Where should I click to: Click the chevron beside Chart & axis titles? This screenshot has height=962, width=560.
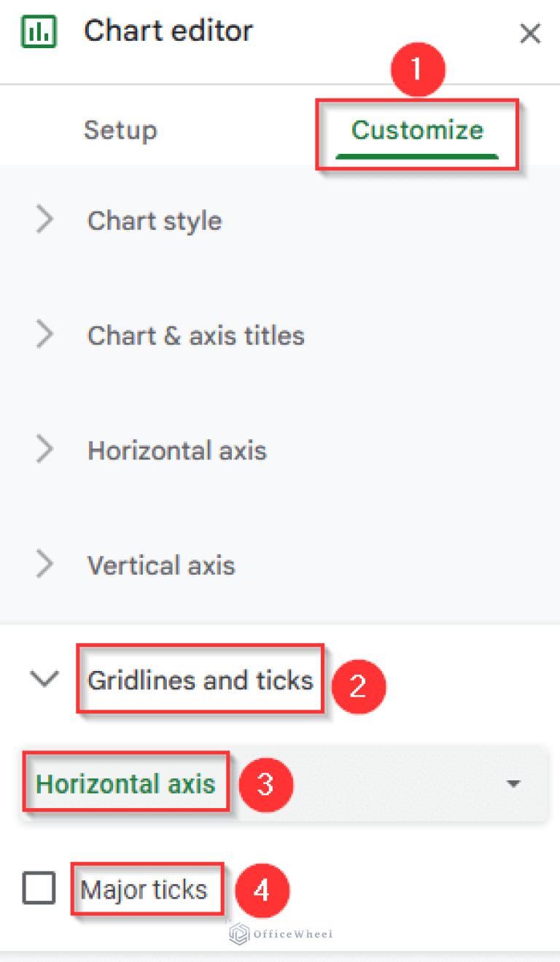[44, 335]
